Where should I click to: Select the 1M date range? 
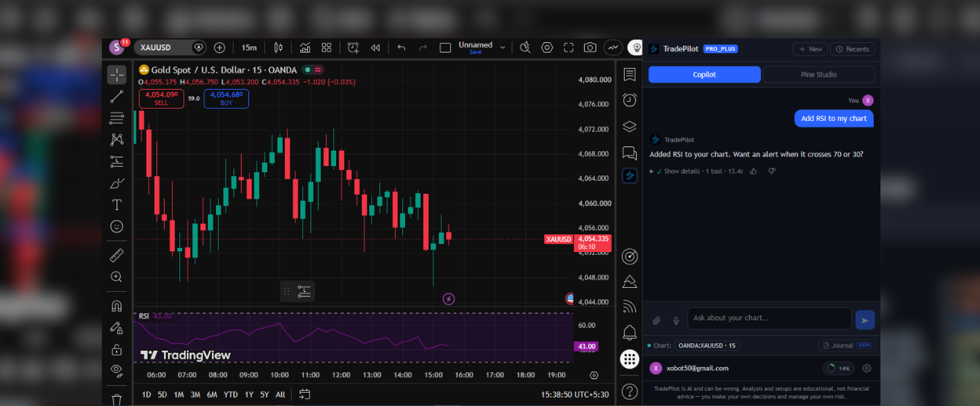click(x=178, y=395)
